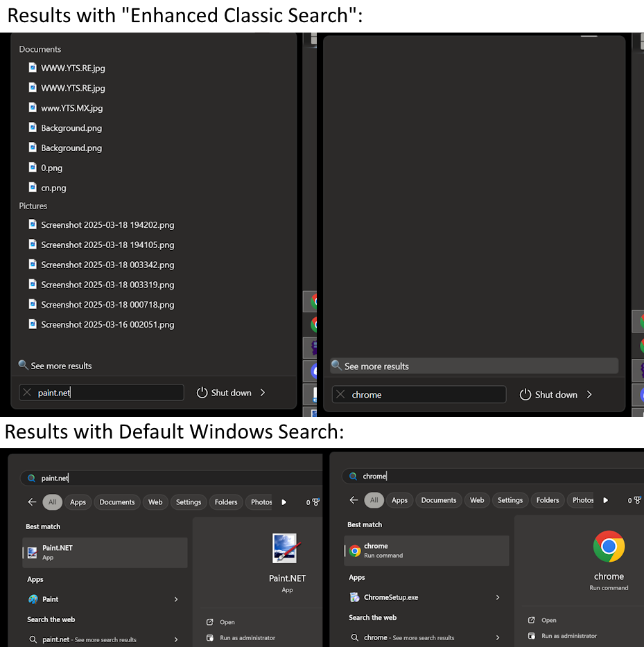This screenshot has width=644, height=647.
Task: Select the Documents filter in the chrome search
Action: click(438, 500)
